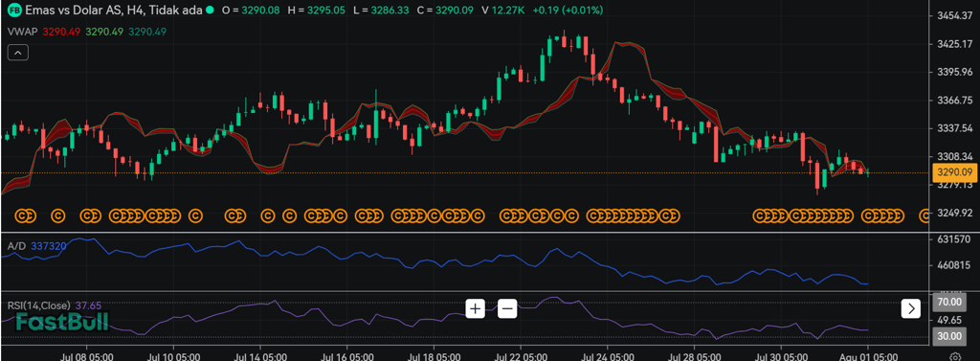The width and height of the screenshot is (980, 361).
Task: Zoom in using the plus button
Action: tap(475, 307)
